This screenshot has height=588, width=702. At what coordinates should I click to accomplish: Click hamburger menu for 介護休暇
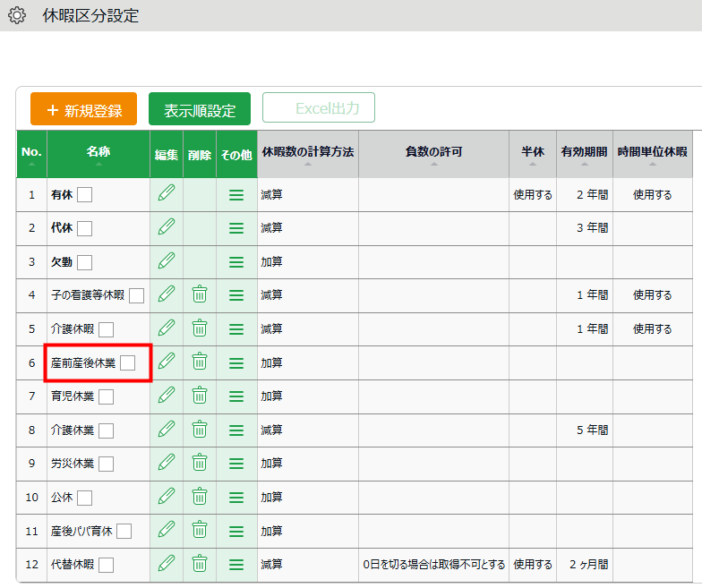coord(236,329)
